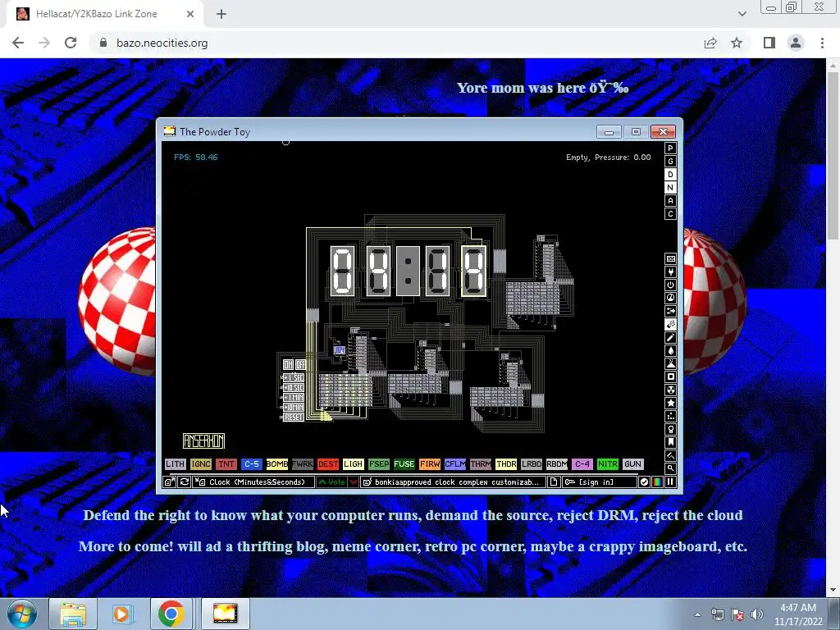Open the Powered Materials category icon
840x630 pixels.
point(670,285)
